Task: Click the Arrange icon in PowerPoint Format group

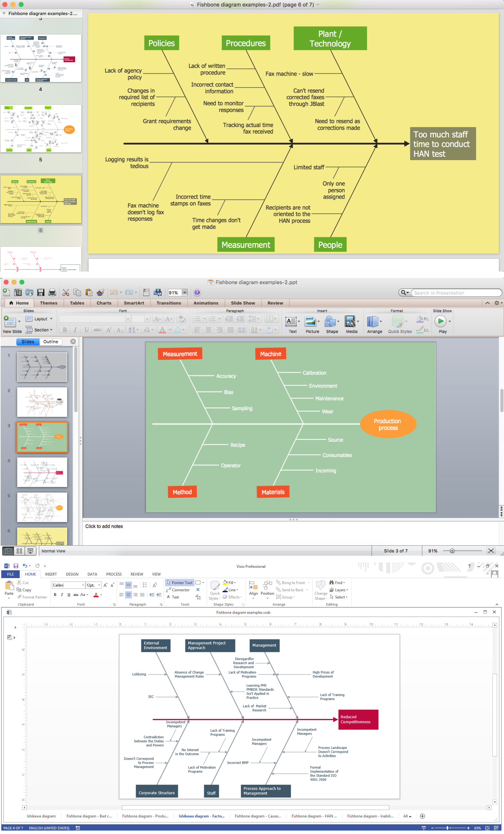Action: [x=373, y=322]
